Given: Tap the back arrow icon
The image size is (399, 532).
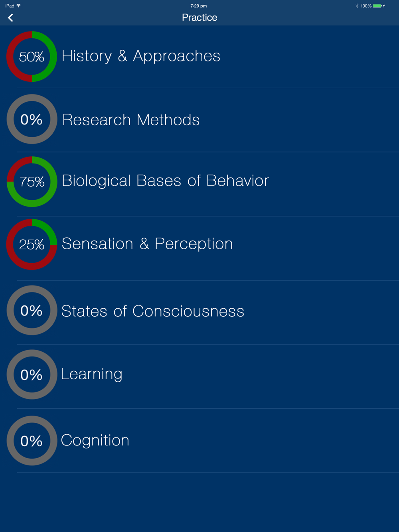Looking at the screenshot, I should pos(10,18).
